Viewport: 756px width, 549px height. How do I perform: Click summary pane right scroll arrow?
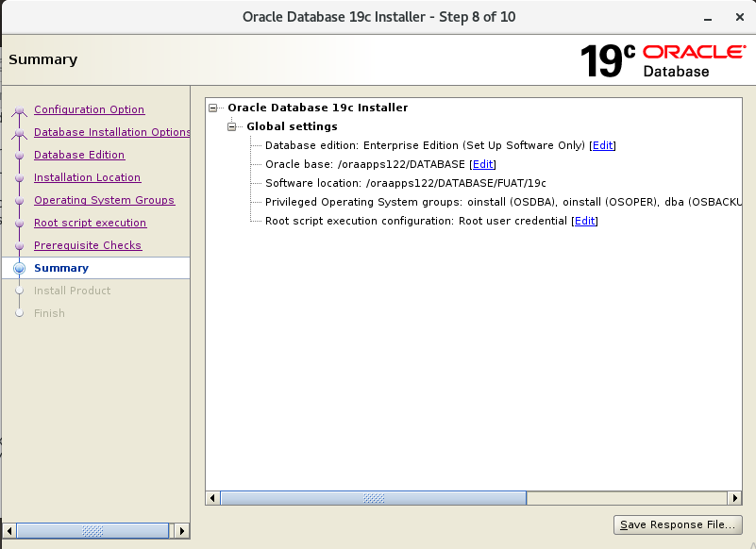coord(734,498)
